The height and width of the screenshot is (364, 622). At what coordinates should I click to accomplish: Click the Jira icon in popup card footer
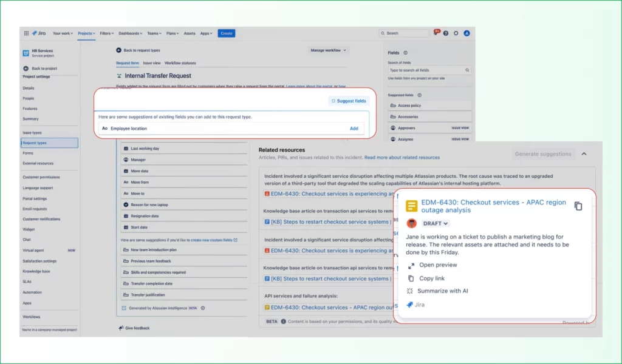tap(410, 305)
